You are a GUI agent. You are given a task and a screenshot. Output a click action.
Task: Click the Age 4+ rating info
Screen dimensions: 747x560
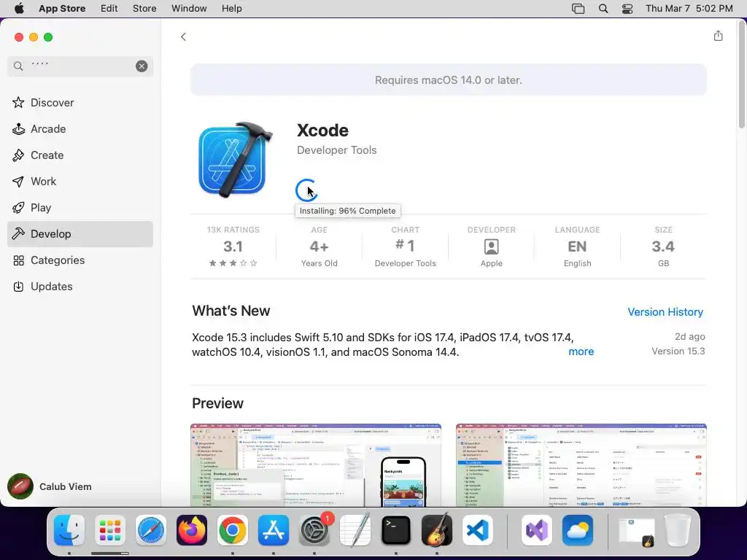tap(320, 246)
